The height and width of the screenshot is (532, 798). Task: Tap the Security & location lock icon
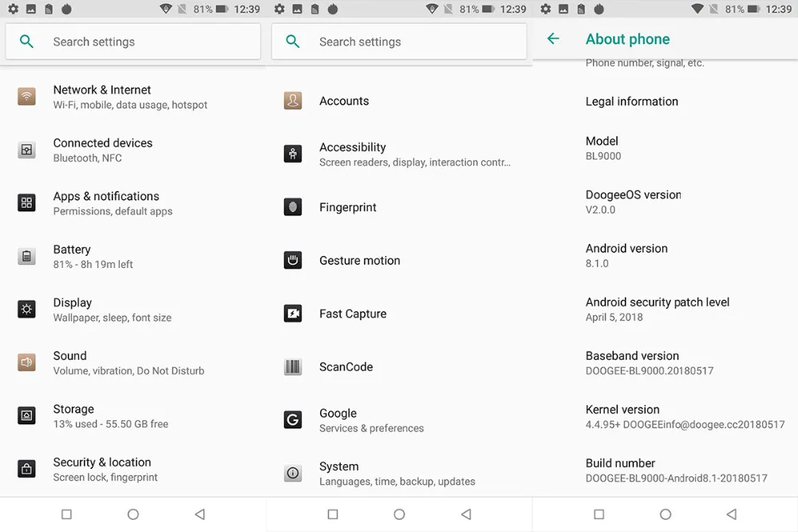coord(26,469)
